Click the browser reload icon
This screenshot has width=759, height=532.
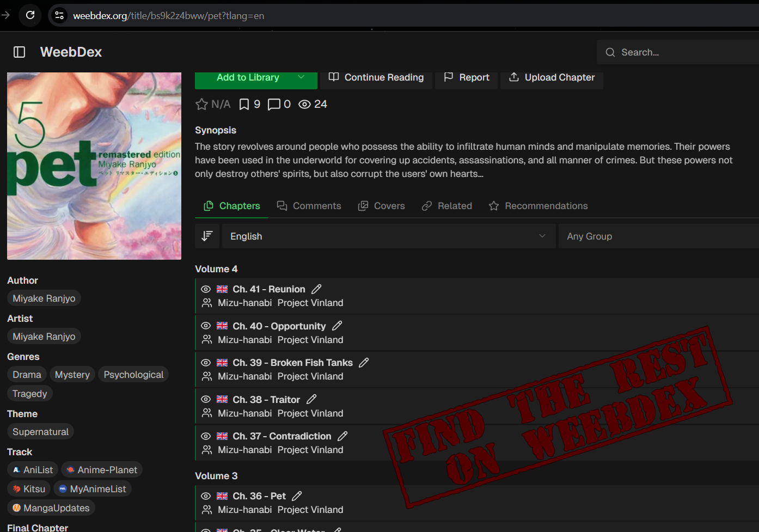coord(30,15)
